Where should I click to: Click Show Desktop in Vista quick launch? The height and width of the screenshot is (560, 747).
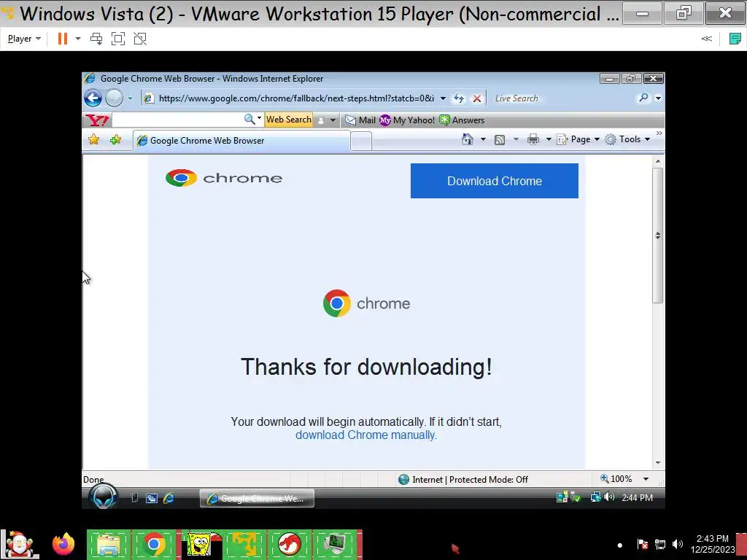pyautogui.click(x=135, y=498)
